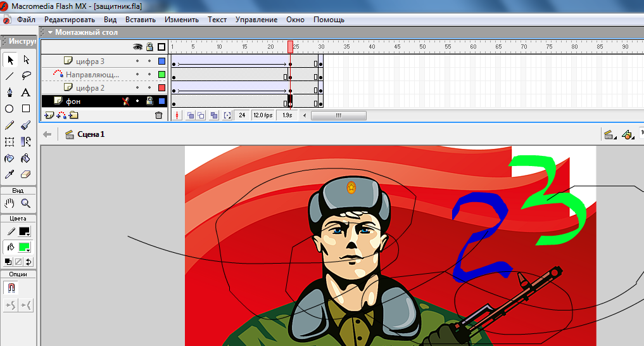Screen dimensions: 644x346
Task: Click the timeline horizontal scrollbar thumb
Action: tap(338, 115)
